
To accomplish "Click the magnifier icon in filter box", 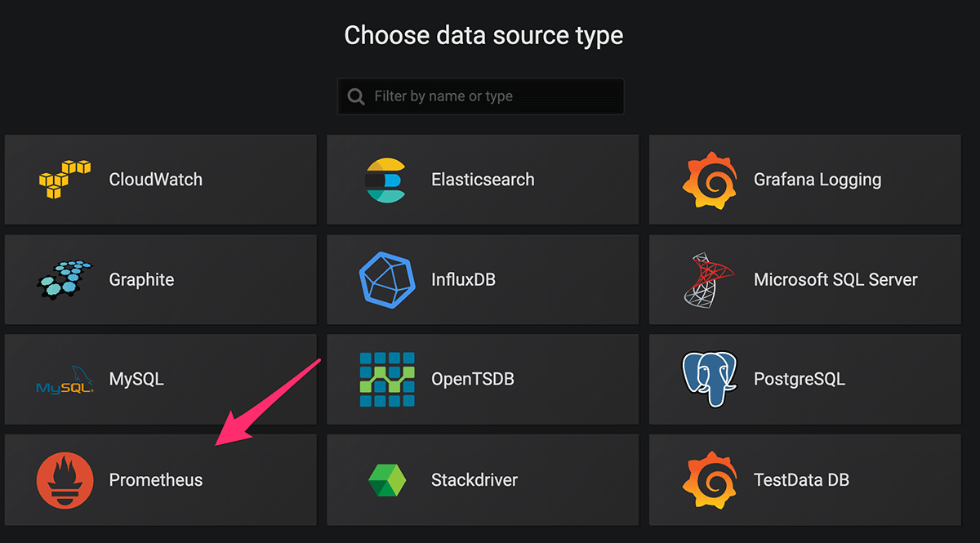I will [x=356, y=96].
